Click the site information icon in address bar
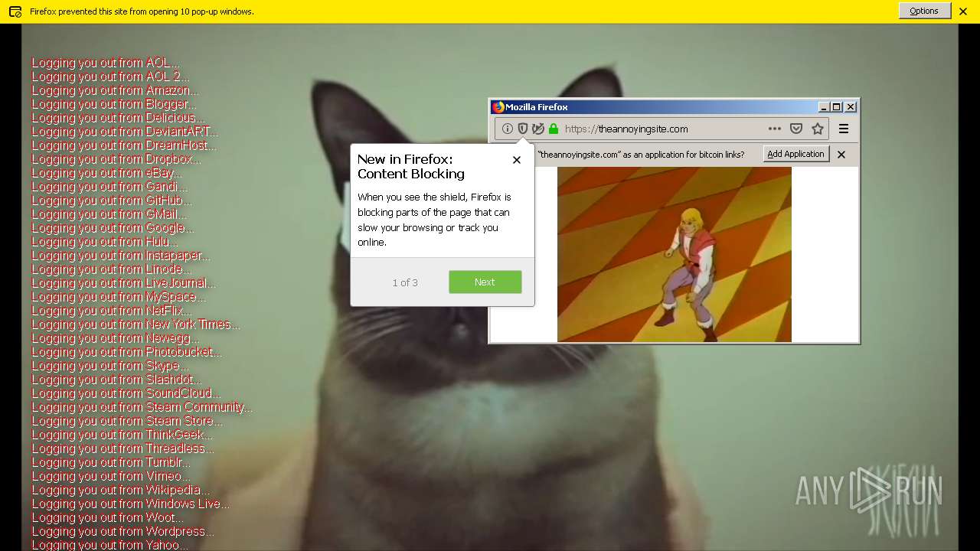The image size is (980, 551). coord(508,129)
